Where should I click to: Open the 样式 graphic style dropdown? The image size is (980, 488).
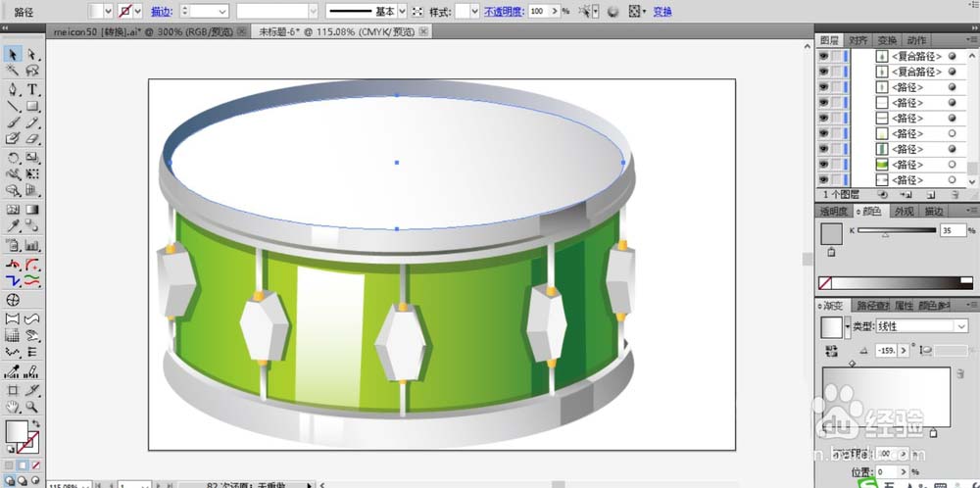pos(475,11)
